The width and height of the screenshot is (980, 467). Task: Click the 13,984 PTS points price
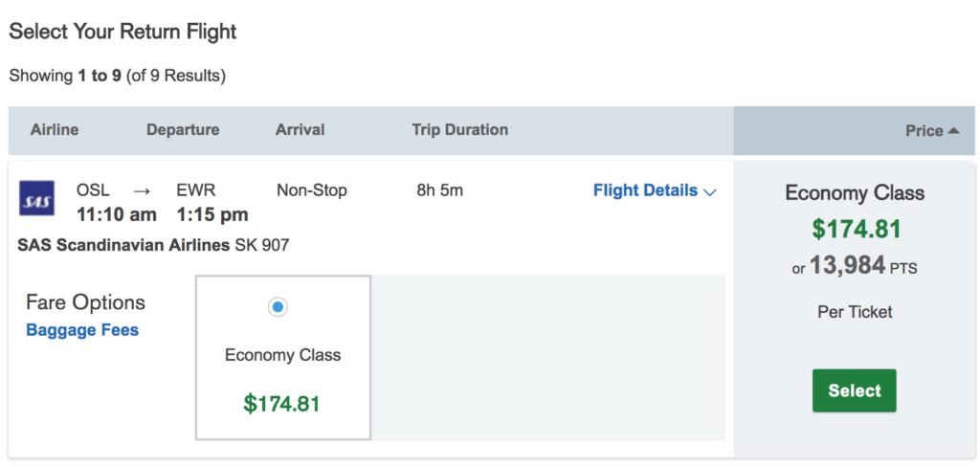855,266
